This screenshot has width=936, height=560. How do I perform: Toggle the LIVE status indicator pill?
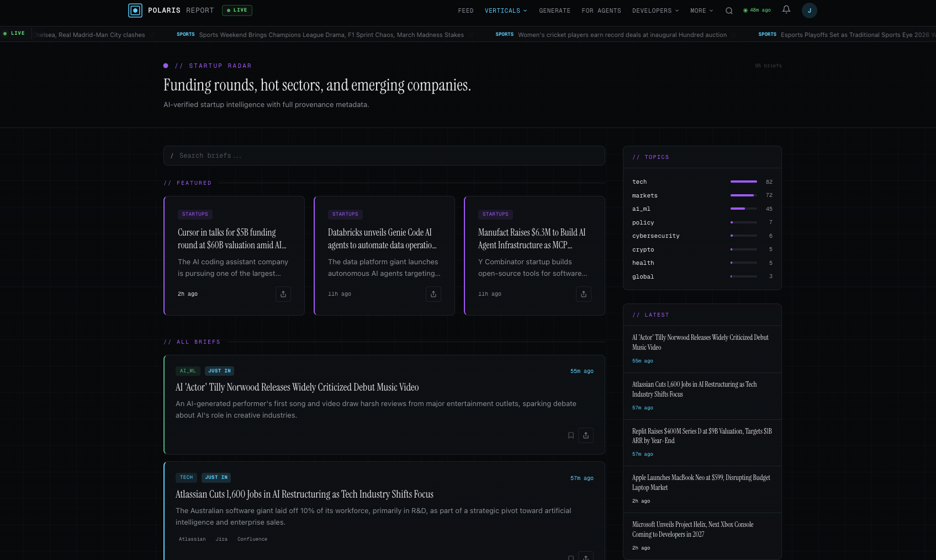pos(237,10)
